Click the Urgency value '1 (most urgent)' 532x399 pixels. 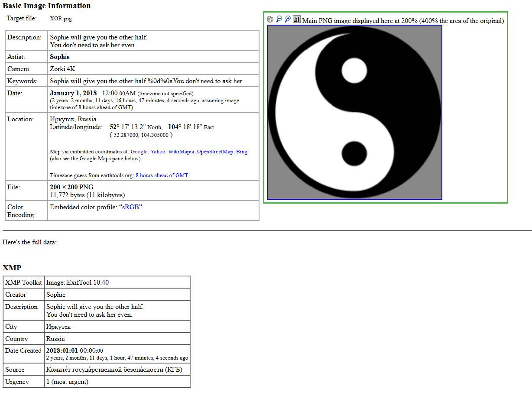67,382
